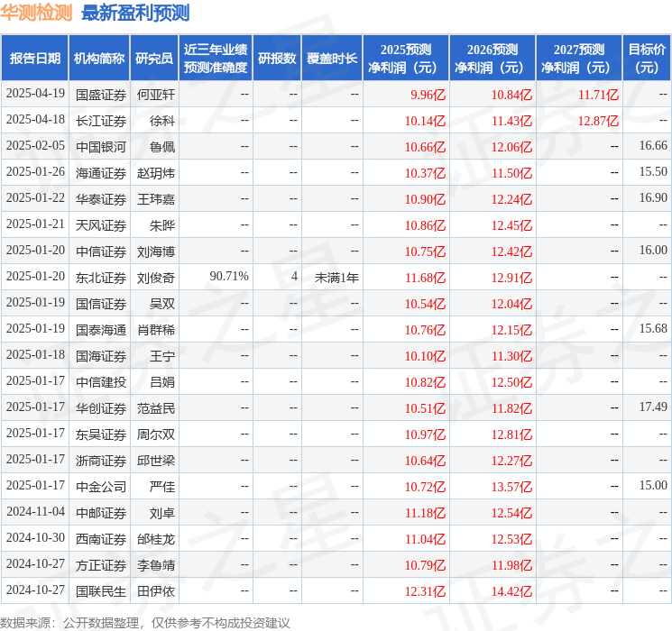Click the 目标价(元) column header
The height and width of the screenshot is (631, 672).
click(647, 59)
